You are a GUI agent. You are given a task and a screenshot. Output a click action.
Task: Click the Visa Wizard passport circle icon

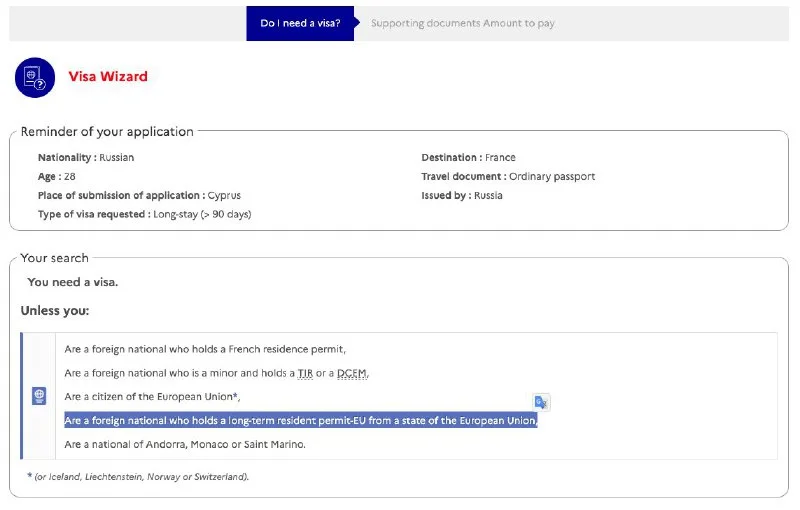pyautogui.click(x=35, y=77)
